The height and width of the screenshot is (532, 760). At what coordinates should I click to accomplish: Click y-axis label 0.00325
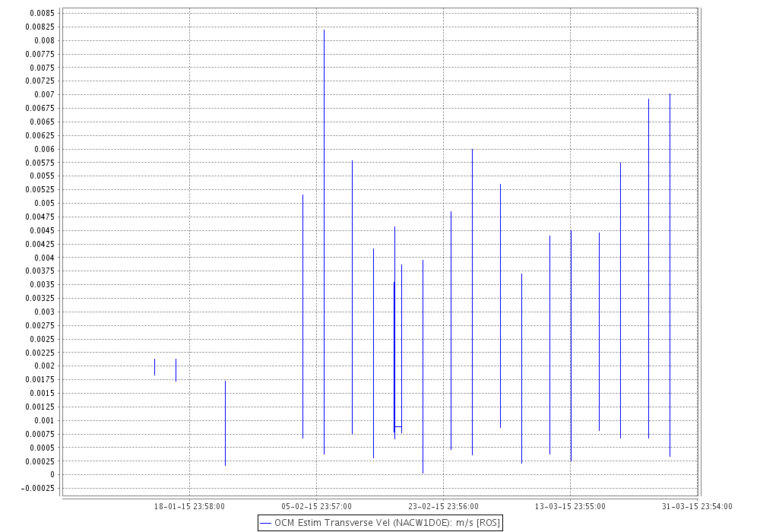[40, 298]
